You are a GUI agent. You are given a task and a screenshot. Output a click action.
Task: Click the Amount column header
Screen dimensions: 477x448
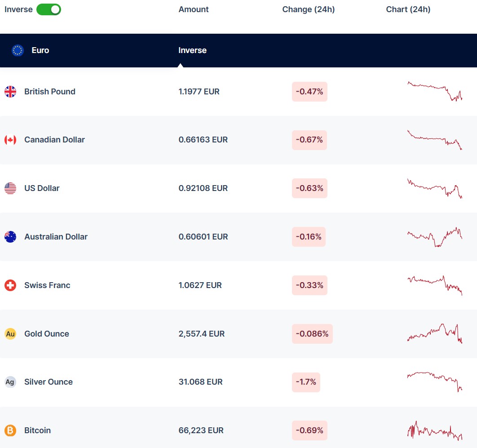point(194,9)
